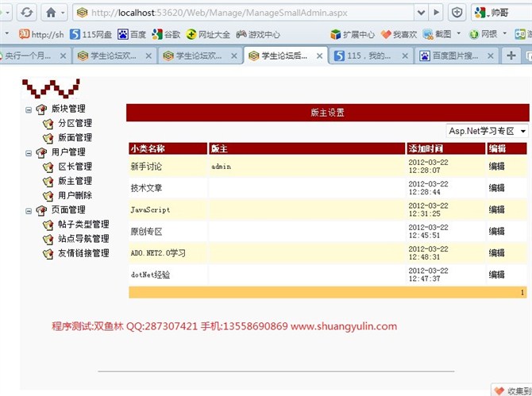Select the 页面管理 tree item
Image resolution: width=532 pixels, height=396 pixels.
(x=68, y=210)
